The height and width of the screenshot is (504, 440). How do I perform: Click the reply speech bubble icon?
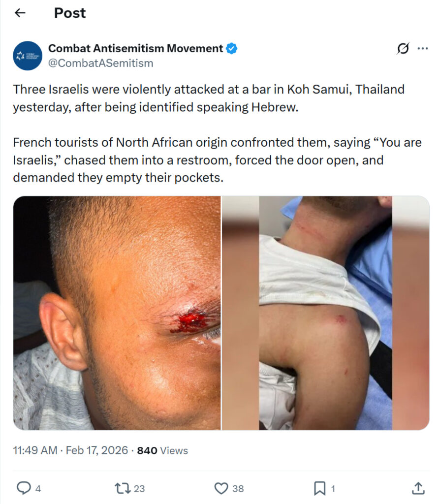[x=24, y=488]
